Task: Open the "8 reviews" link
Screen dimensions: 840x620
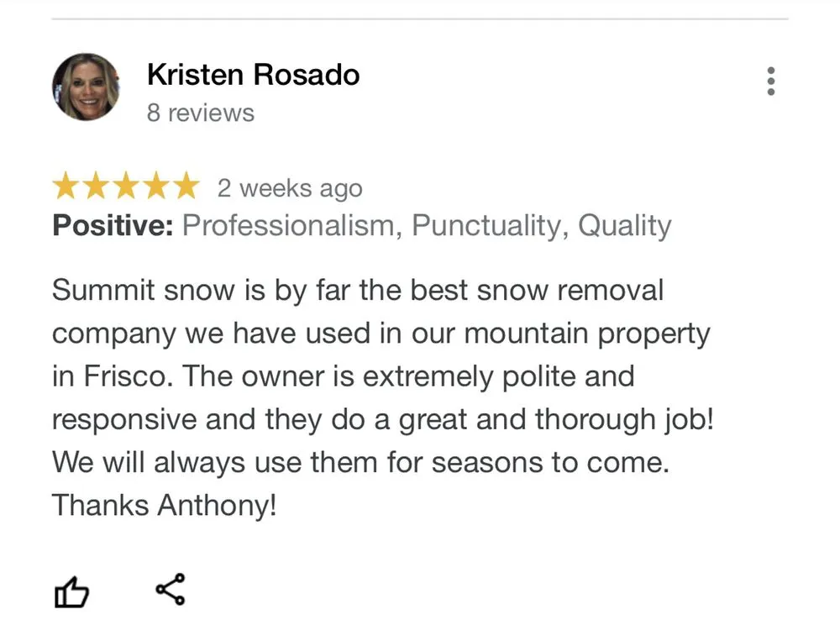Action: 202,112
